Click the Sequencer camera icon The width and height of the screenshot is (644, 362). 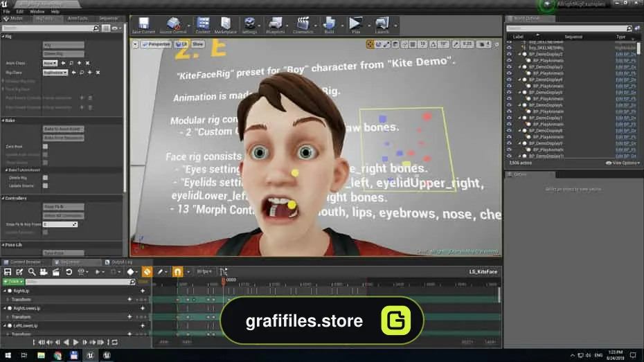pos(44,272)
